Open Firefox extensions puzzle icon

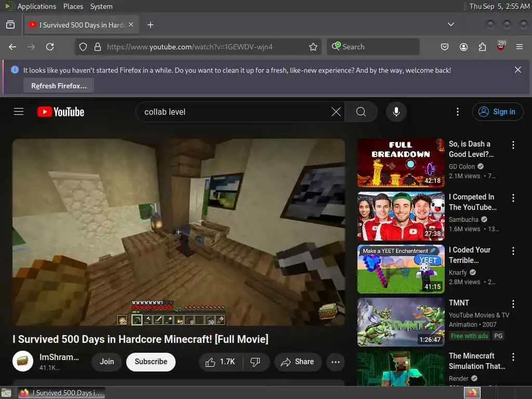[x=482, y=47]
